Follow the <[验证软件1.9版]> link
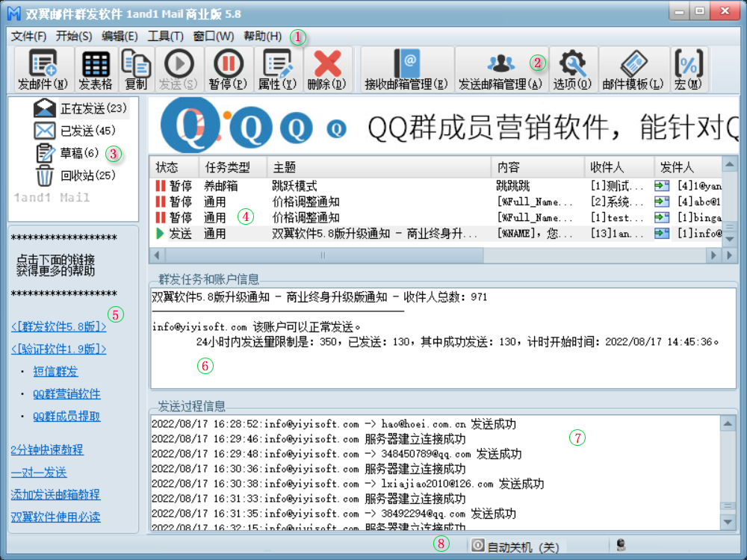 click(58, 349)
